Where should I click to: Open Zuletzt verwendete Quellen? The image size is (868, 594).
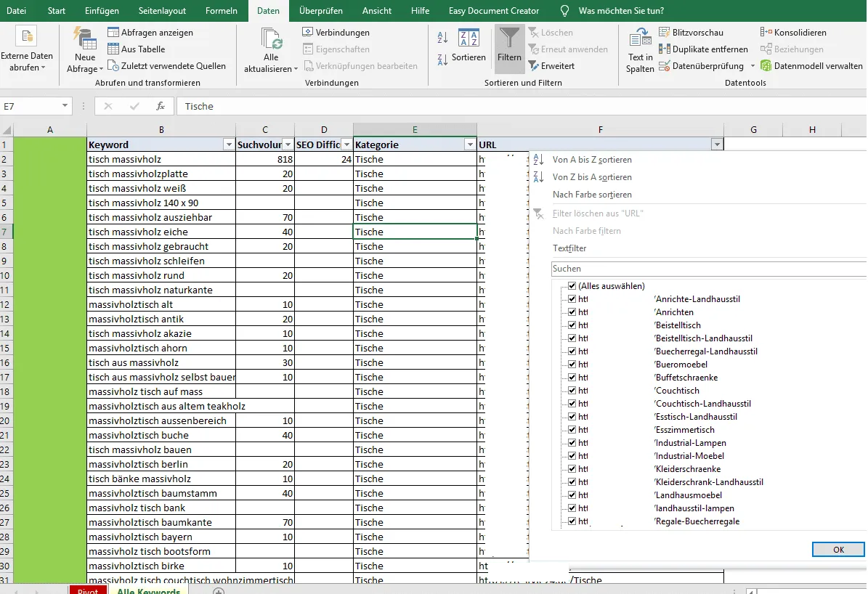[166, 66]
